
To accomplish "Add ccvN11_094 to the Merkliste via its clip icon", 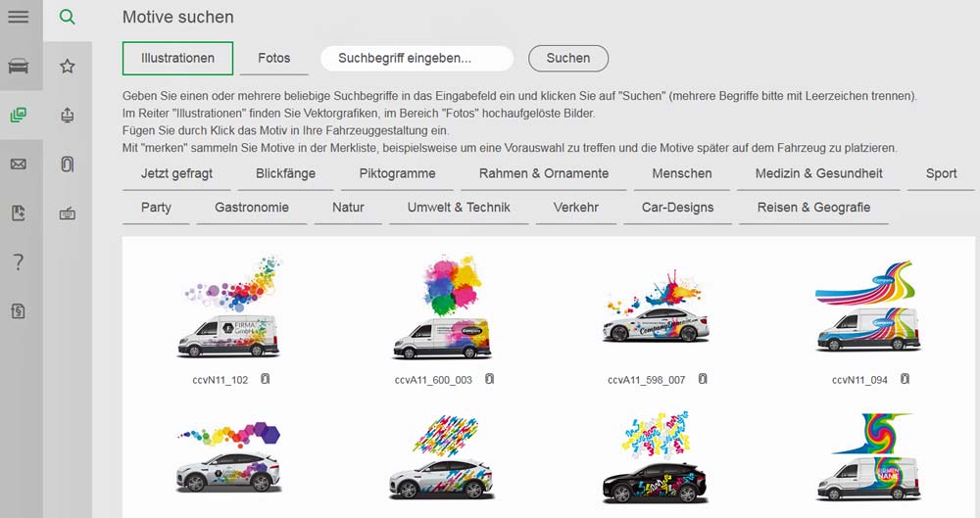I will (x=905, y=379).
